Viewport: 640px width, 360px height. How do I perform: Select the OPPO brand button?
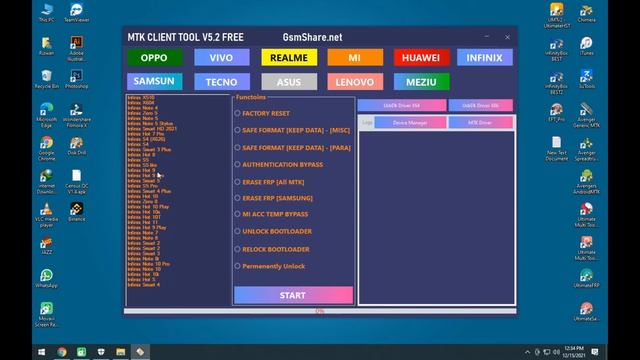(x=154, y=58)
